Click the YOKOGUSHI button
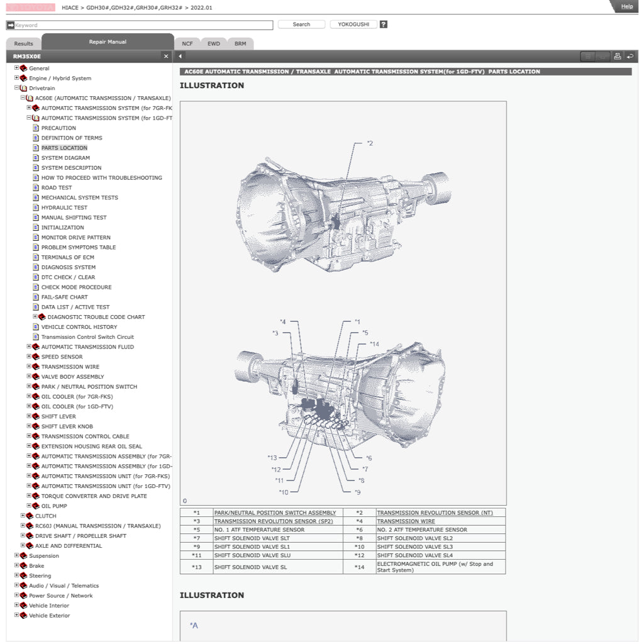 coord(353,24)
